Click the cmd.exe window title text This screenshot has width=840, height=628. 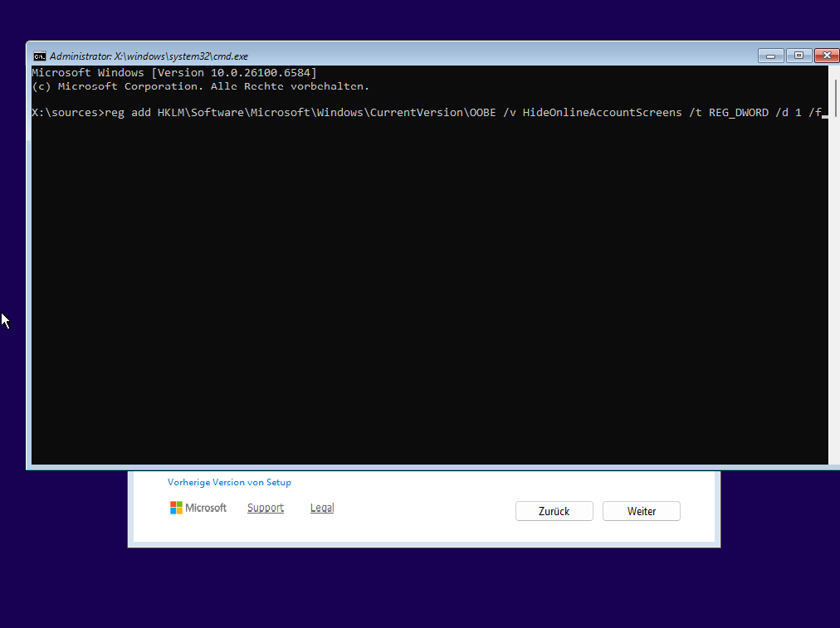coord(149,56)
